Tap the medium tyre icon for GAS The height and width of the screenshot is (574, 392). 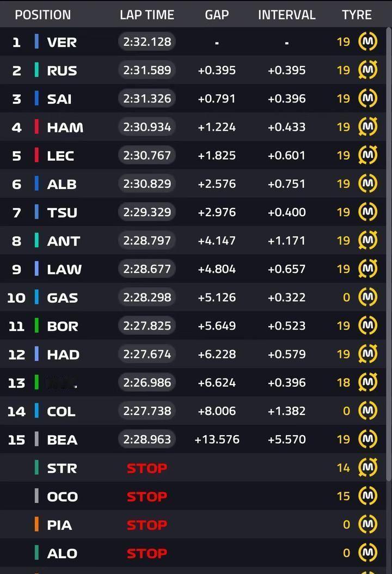pyautogui.click(x=368, y=297)
